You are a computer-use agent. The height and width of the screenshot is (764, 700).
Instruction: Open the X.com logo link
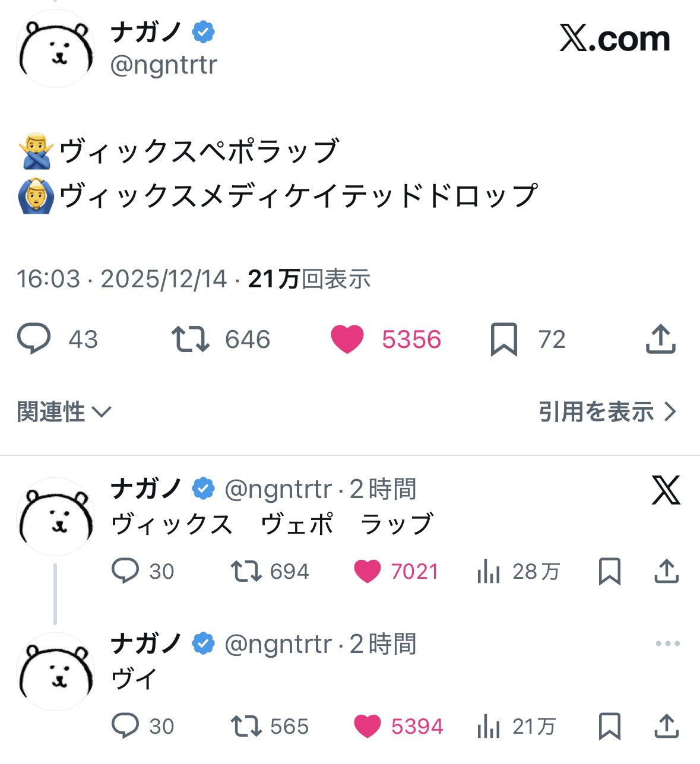pos(615,39)
